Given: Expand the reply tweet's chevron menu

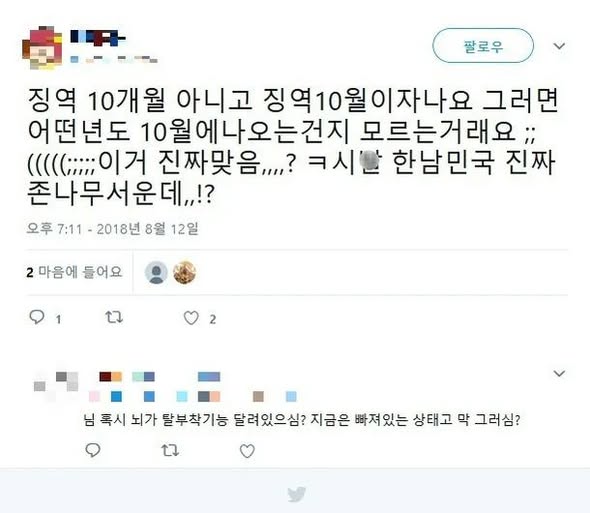Looking at the screenshot, I should [559, 373].
